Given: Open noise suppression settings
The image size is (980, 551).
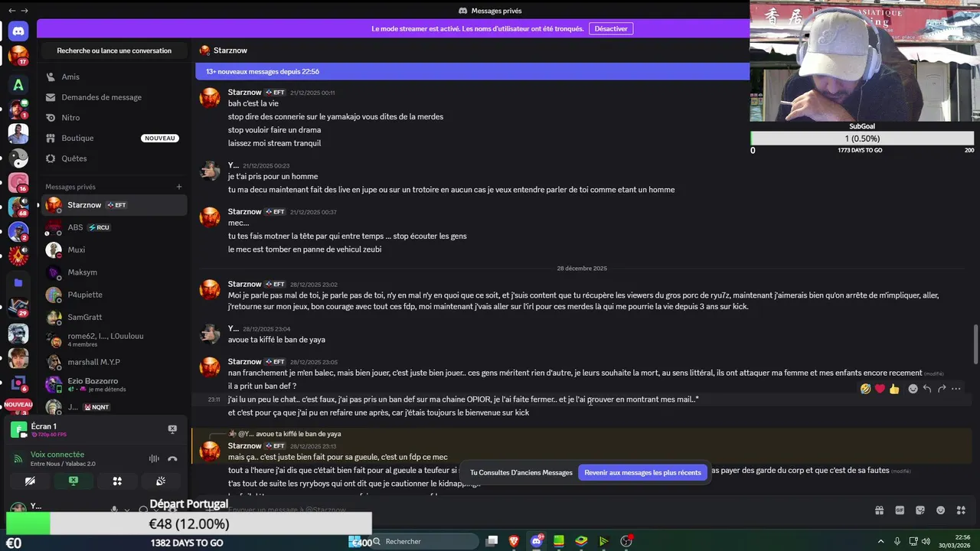Looking at the screenshot, I should 154,459.
